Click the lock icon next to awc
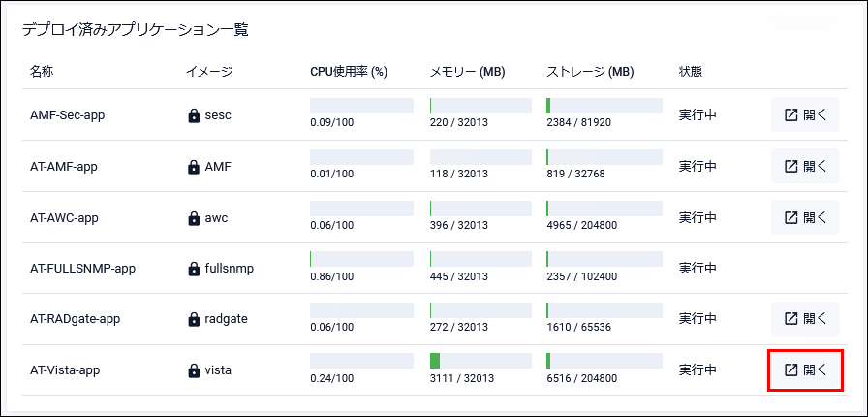The height and width of the screenshot is (417, 868). coord(194,218)
